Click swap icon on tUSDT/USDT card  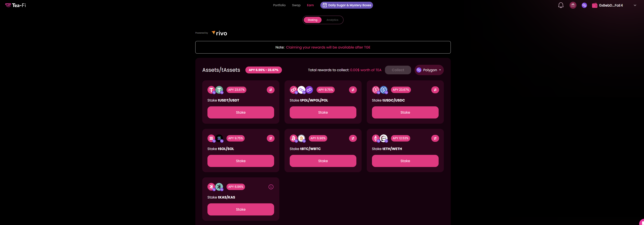[270, 90]
